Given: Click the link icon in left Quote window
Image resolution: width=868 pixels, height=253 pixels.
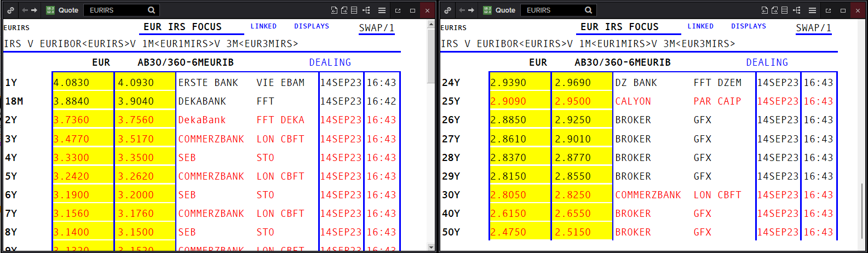Looking at the screenshot, I should coord(10,10).
